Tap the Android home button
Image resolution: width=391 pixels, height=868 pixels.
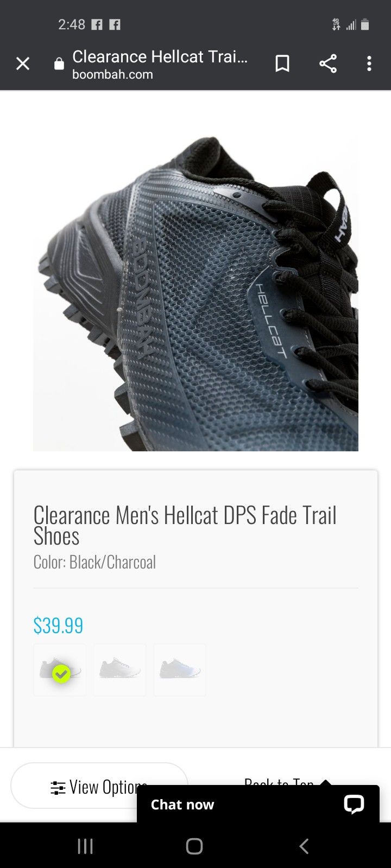tap(194, 846)
